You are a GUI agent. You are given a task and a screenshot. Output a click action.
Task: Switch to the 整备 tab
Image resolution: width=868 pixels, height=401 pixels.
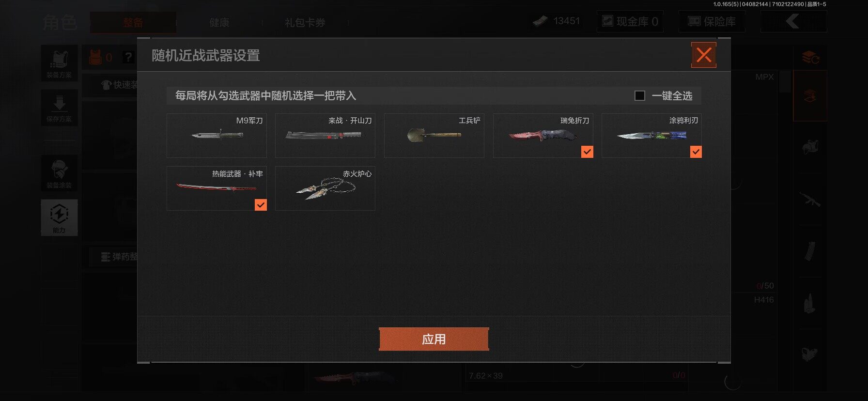[133, 22]
